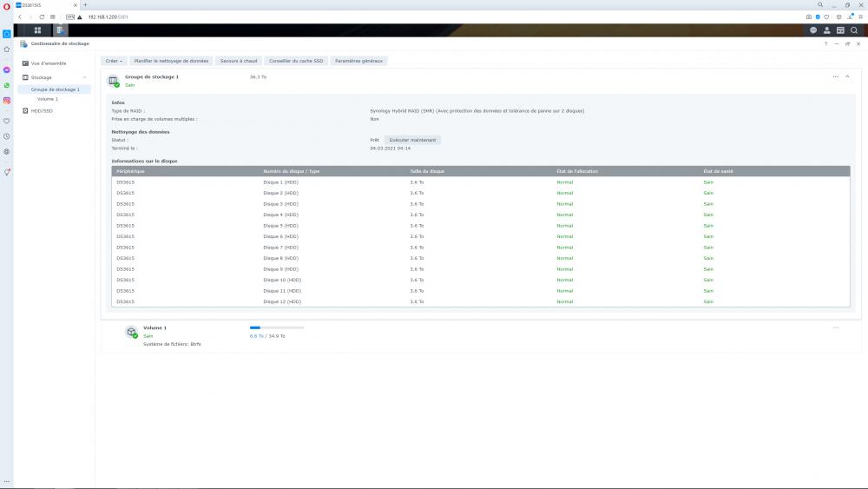The height and width of the screenshot is (489, 868).
Task: Open WhatsApp in the Opera sidebar
Action: point(7,85)
